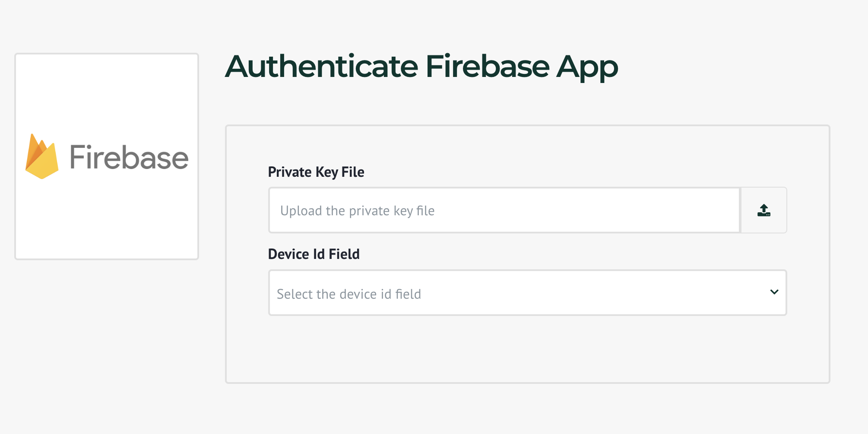Click the word "App" in the title
This screenshot has width=868, height=434.
coord(587,68)
